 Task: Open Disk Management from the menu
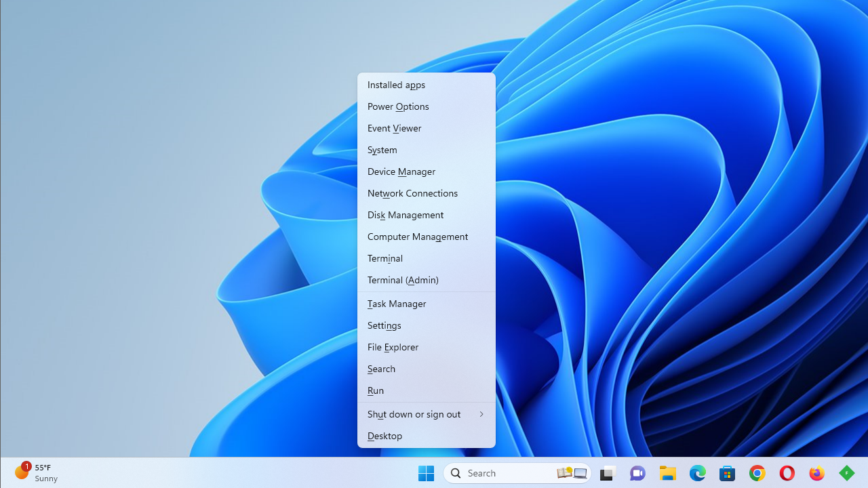pos(406,215)
